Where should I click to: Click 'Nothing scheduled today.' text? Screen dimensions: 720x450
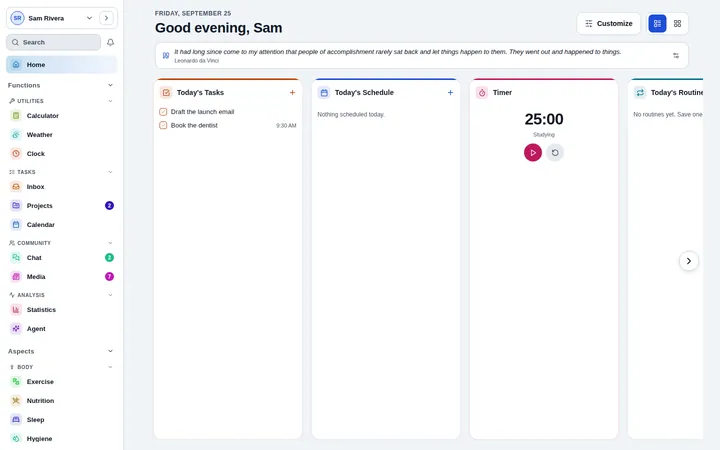pyautogui.click(x=351, y=114)
